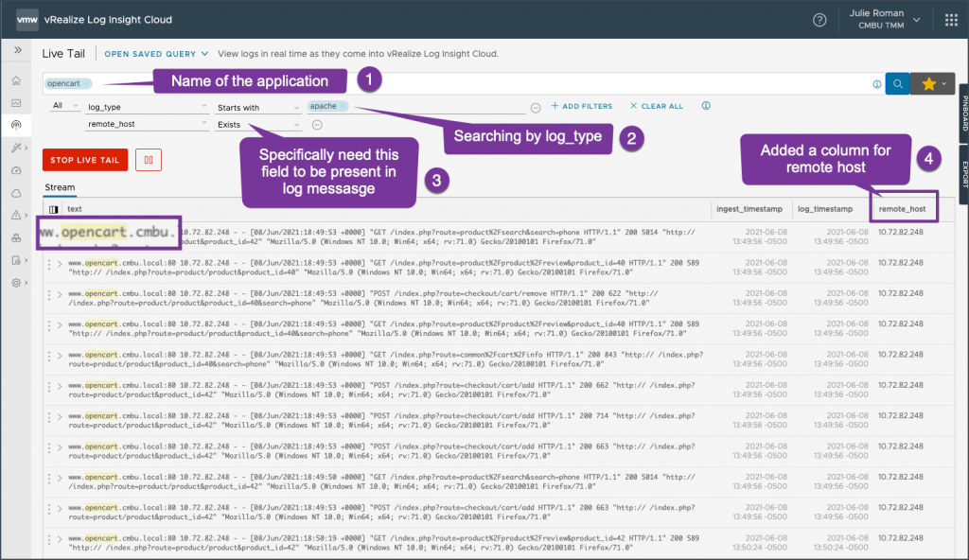Open the column chooser icon beside text header
The height and width of the screenshot is (560, 969).
coord(54,210)
